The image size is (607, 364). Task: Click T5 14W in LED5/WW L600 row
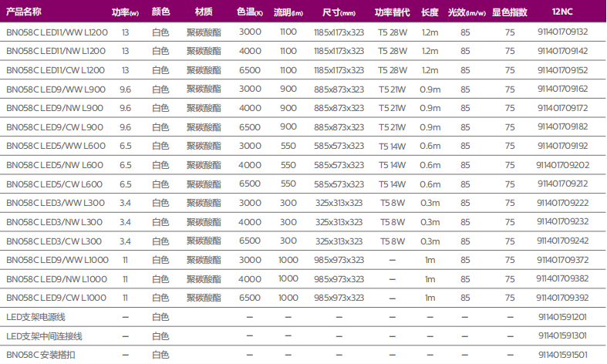point(393,147)
